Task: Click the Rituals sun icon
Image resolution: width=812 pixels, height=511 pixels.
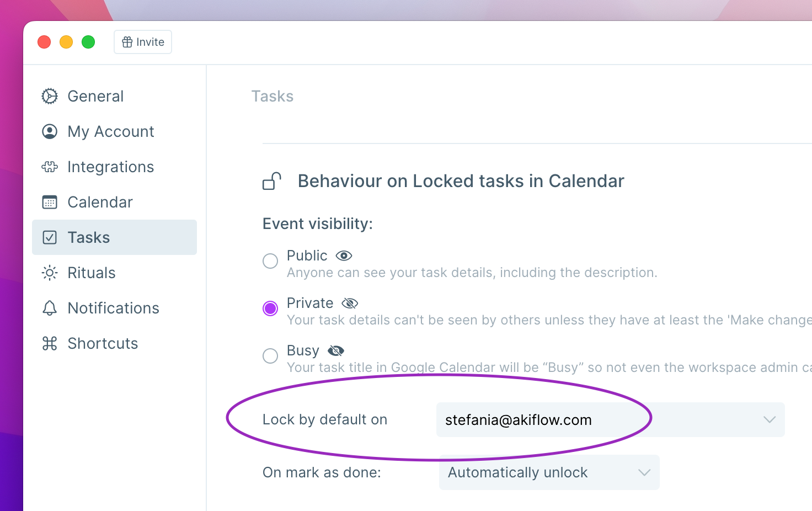Action: (50, 273)
